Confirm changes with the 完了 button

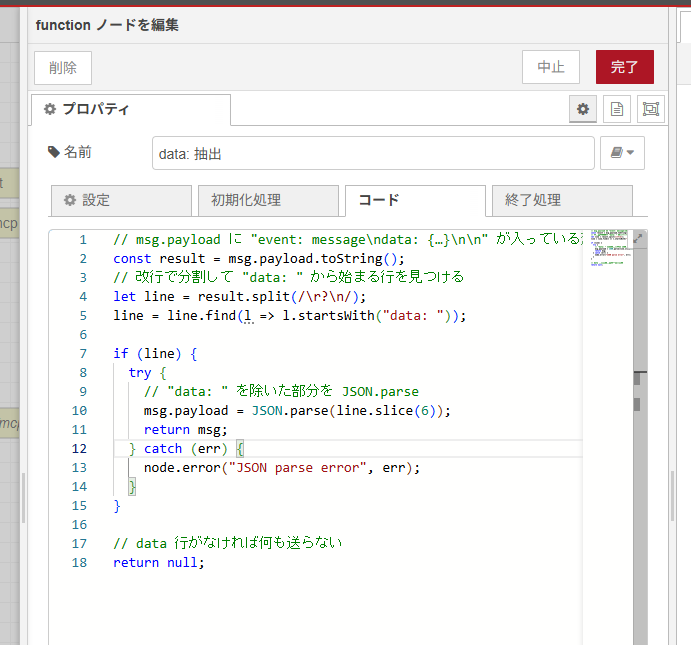[x=624, y=67]
